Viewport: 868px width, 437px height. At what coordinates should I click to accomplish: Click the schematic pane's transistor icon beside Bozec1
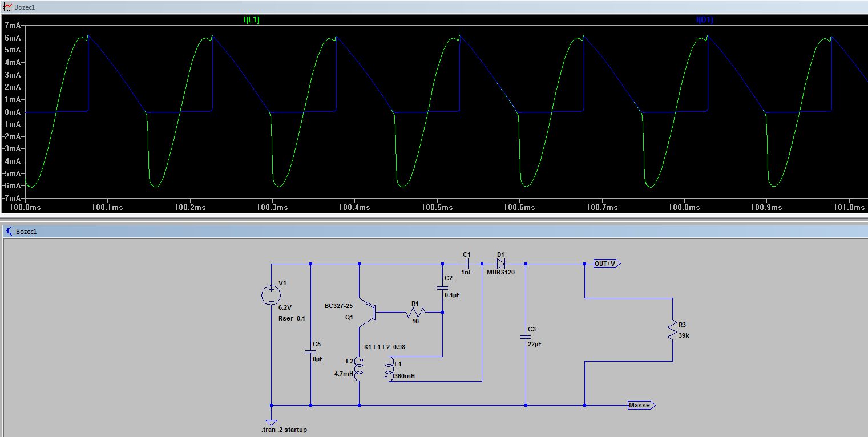(10, 231)
